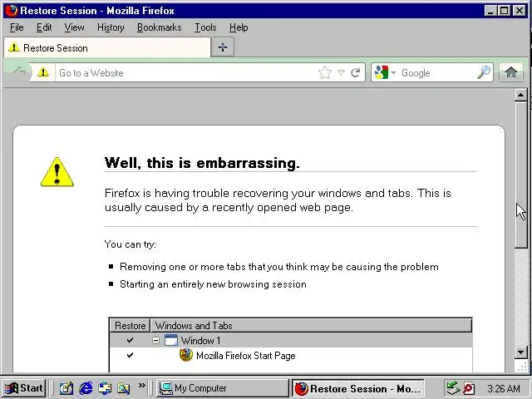Collapse the Window 1 tree node
This screenshot has height=399, width=532.
[155, 340]
